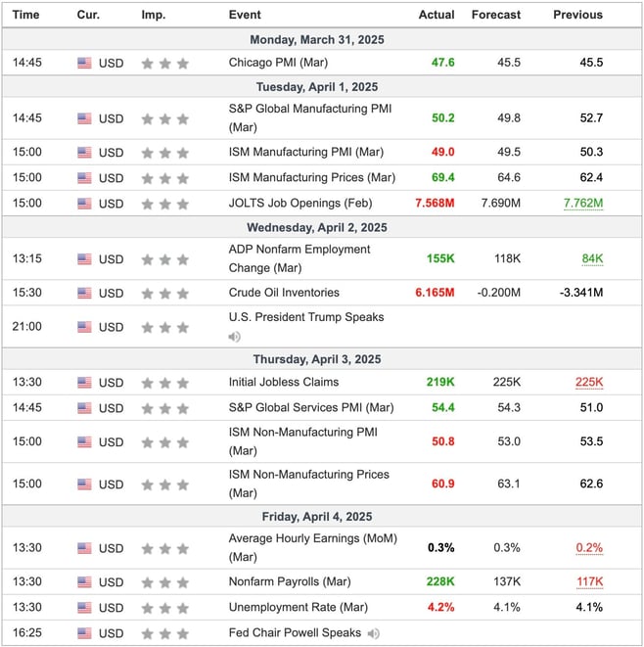Viewport: 644px width, 647px height.
Task: Click actual value 155K for ADP Employment
Action: (x=440, y=258)
